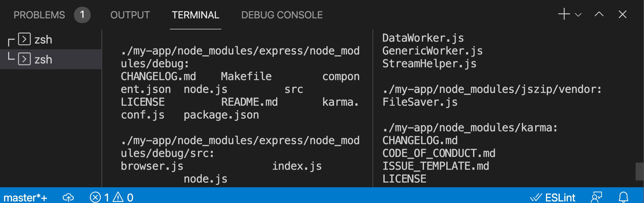644x203 pixels.
Task: Open the DEBUG CONSOLE tab
Action: click(282, 15)
